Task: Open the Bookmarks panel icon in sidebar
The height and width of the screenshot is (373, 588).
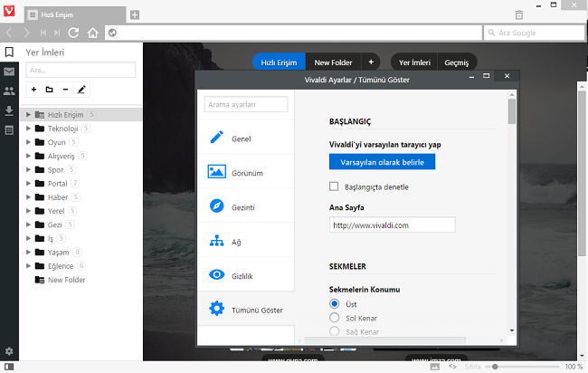Action: tap(9, 52)
